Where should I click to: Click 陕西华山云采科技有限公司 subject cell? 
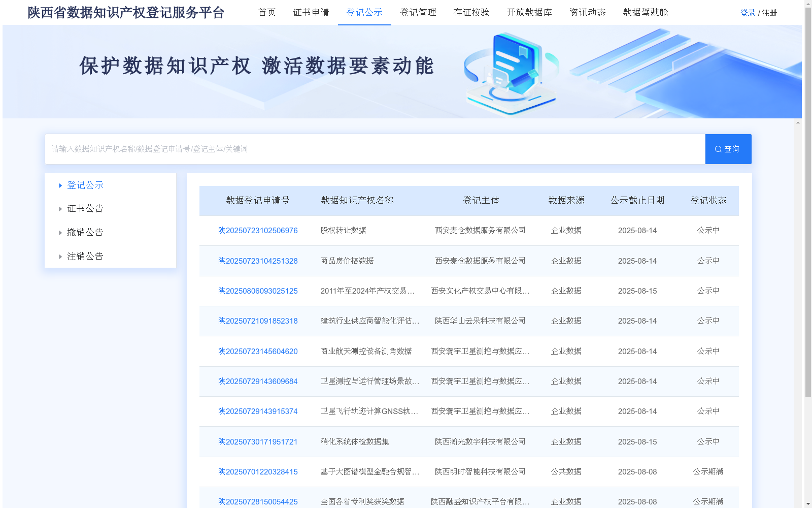point(480,321)
